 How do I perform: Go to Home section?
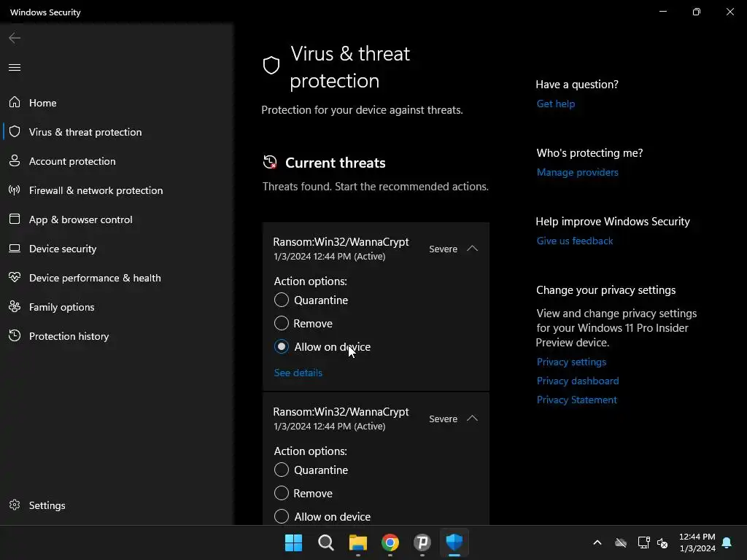[43, 103]
